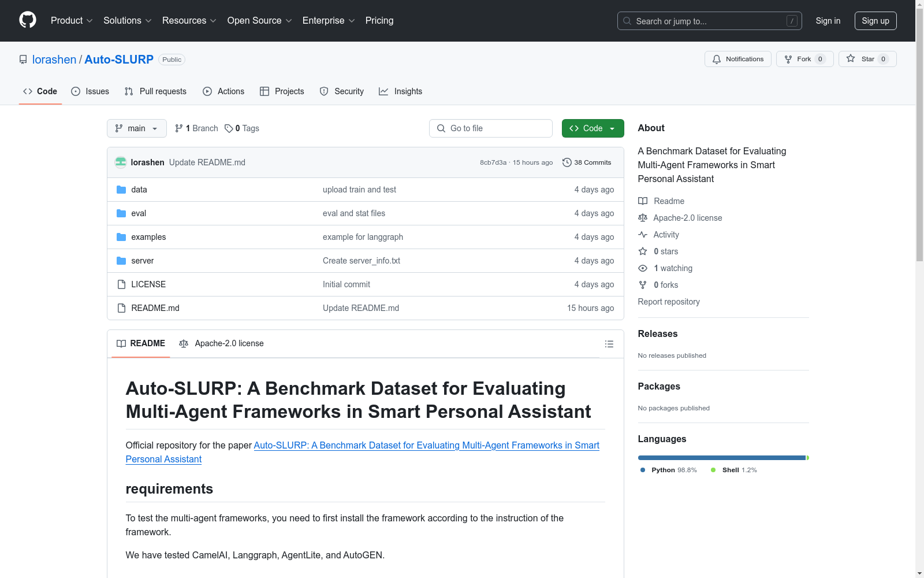
Task: Click the Go to file input
Action: (x=491, y=128)
